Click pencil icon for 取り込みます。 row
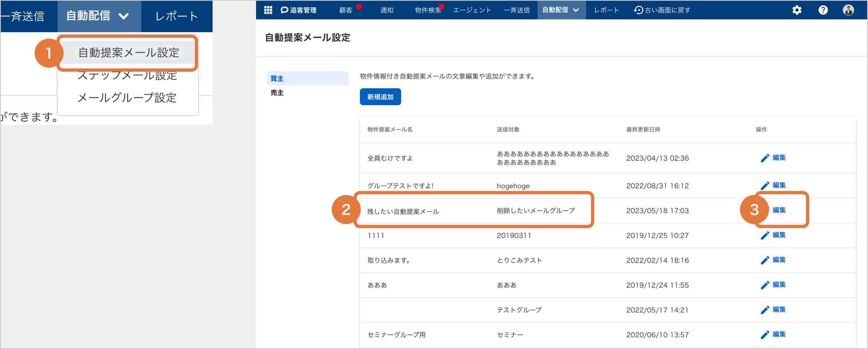The image size is (868, 349). coord(765,260)
